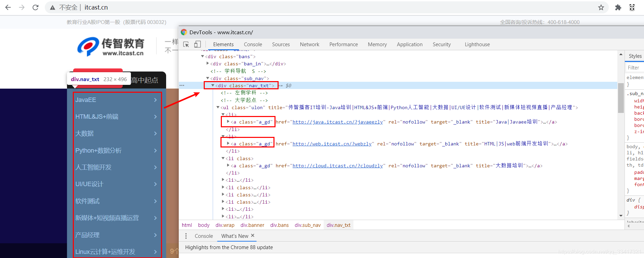Image resolution: width=644 pixels, height=258 pixels.
Task: Open the Lighthouse tab
Action: point(477,44)
